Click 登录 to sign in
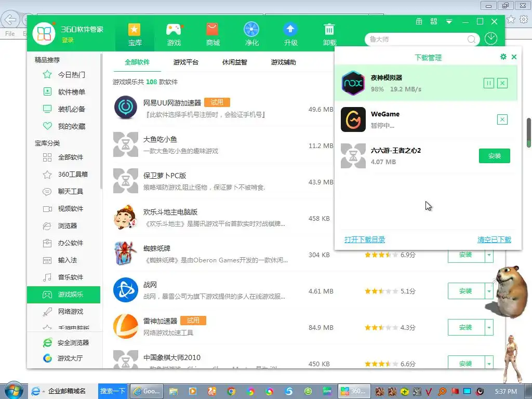The image size is (532, 399). pyautogui.click(x=68, y=40)
